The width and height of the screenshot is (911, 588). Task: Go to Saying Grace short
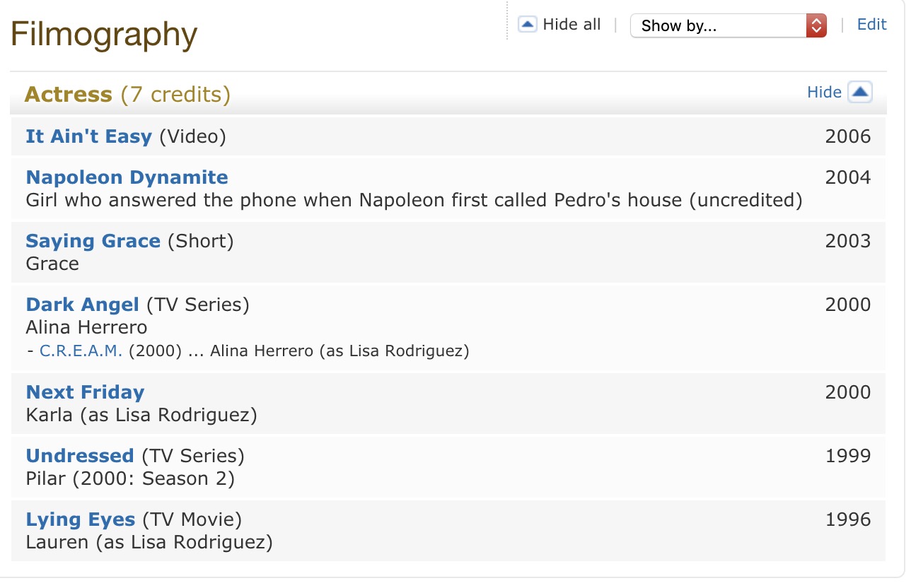click(x=93, y=241)
